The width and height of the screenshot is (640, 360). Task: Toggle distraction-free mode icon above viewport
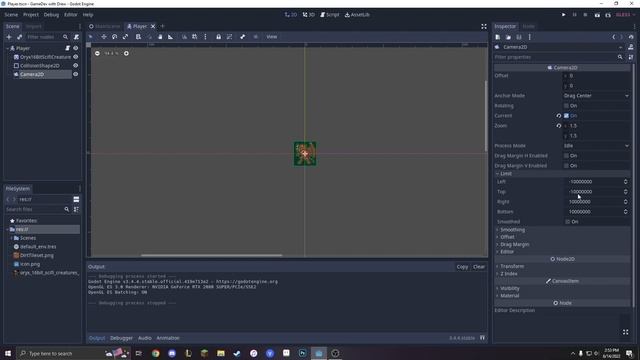click(484, 27)
